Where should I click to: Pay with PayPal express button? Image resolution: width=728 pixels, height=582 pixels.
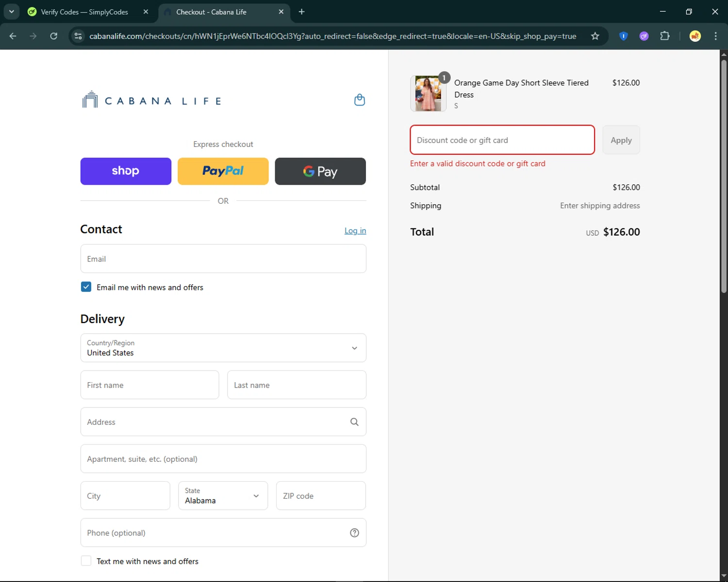point(223,171)
